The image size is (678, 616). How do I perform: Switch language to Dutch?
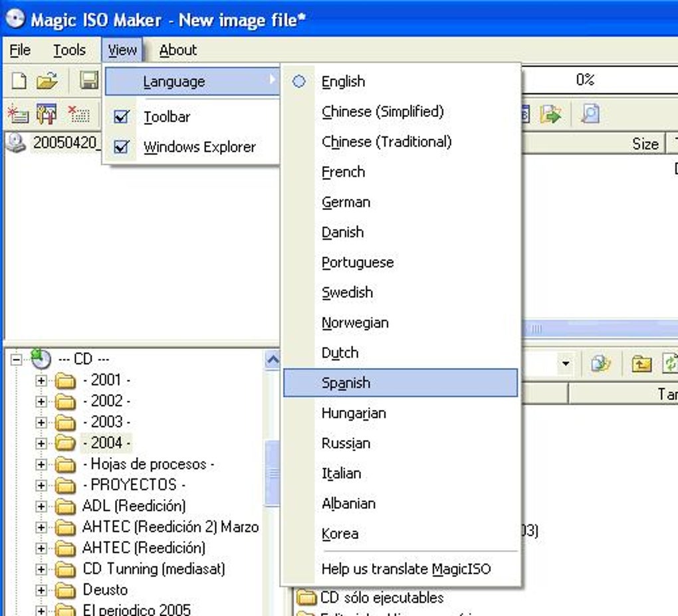click(x=400, y=353)
